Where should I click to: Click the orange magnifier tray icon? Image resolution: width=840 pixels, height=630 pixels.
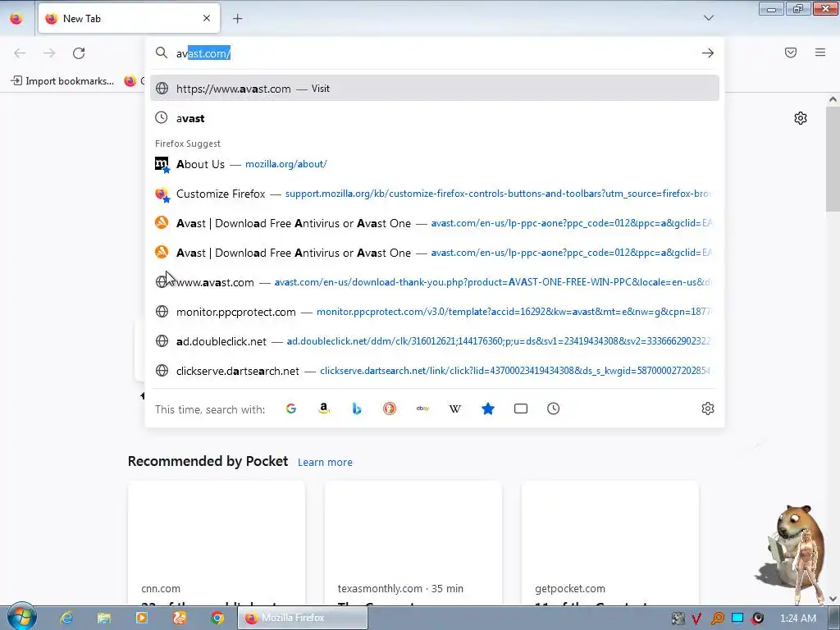(x=717, y=619)
